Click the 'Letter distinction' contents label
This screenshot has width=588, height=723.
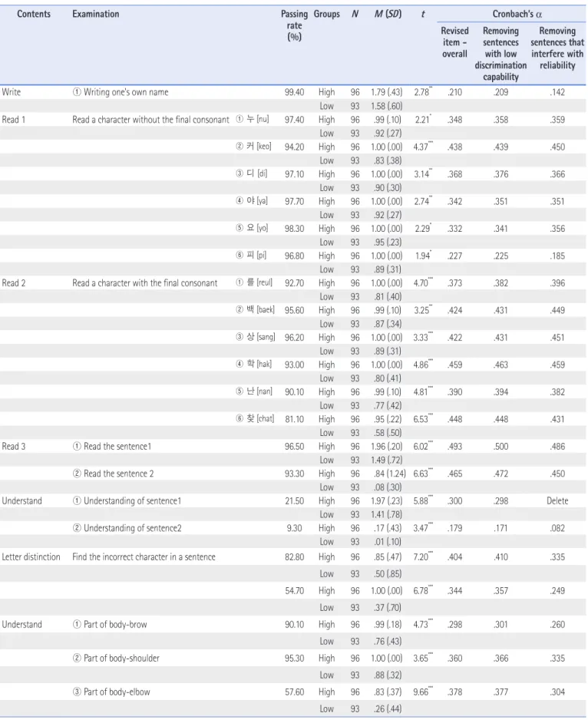click(31, 556)
